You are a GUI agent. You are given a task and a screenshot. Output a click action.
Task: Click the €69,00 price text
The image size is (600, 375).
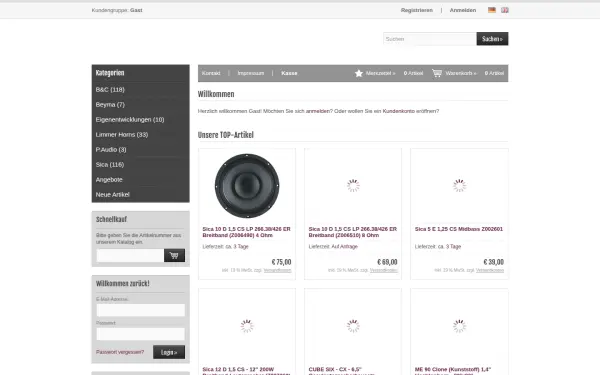point(387,262)
